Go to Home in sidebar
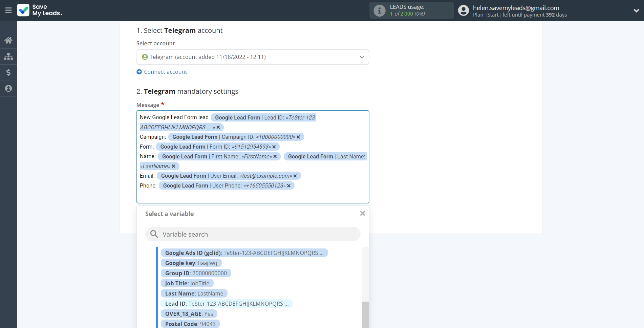644x328 pixels. point(8,40)
